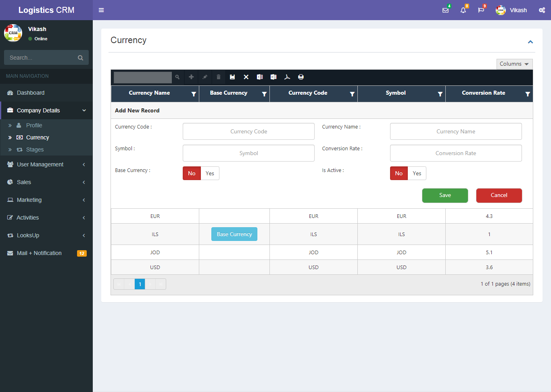Collapse the Currency panel chevron
The width and height of the screenshot is (551, 392).
pyautogui.click(x=530, y=41)
